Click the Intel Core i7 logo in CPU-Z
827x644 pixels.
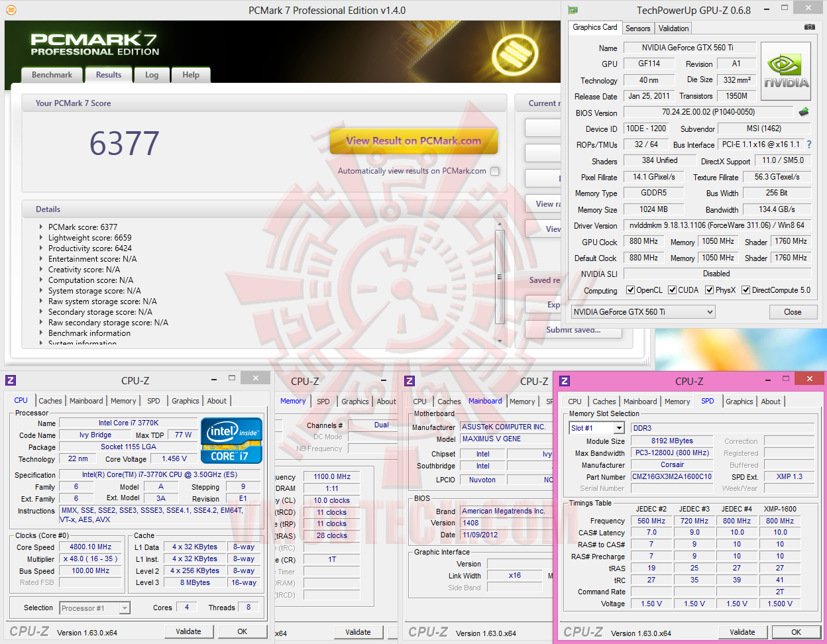[x=232, y=440]
